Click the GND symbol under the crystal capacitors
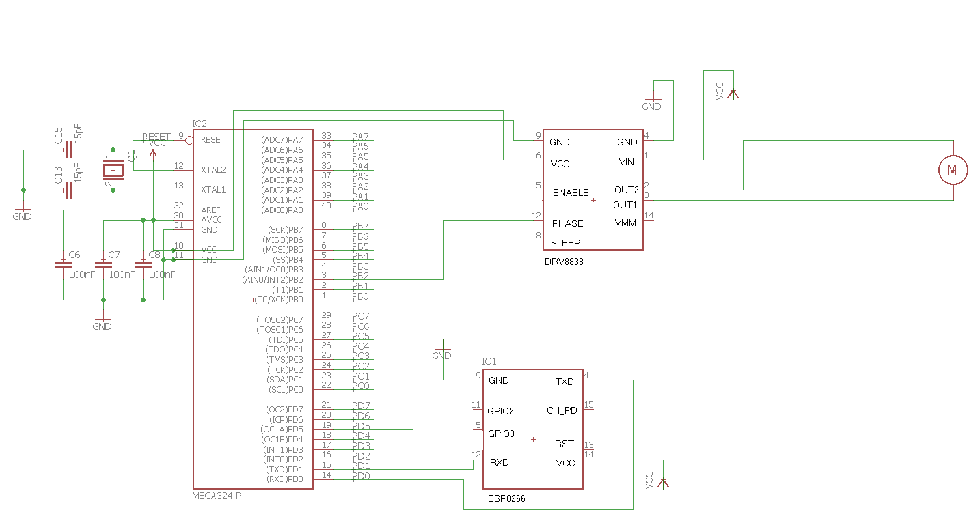This screenshot has width=980, height=523. 23,214
